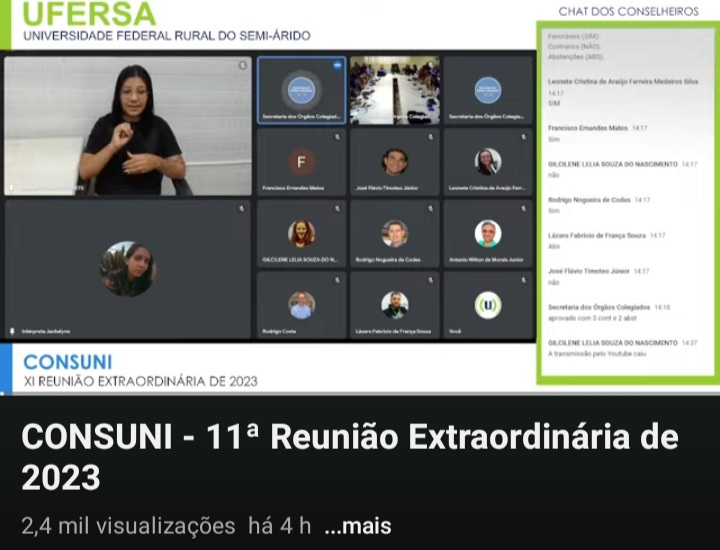Open the sign-language interpreter video tile
Viewport: 720px width, 550px height.
[128, 125]
